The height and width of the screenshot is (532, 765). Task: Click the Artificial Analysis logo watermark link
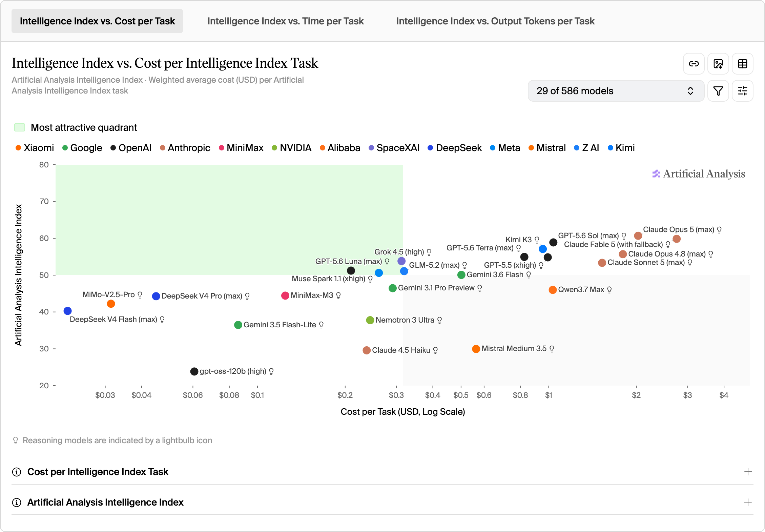[699, 173]
